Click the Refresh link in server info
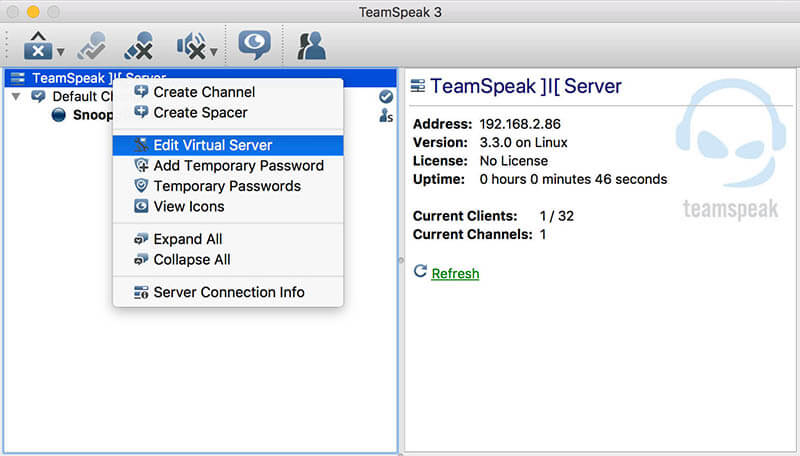 click(x=455, y=273)
